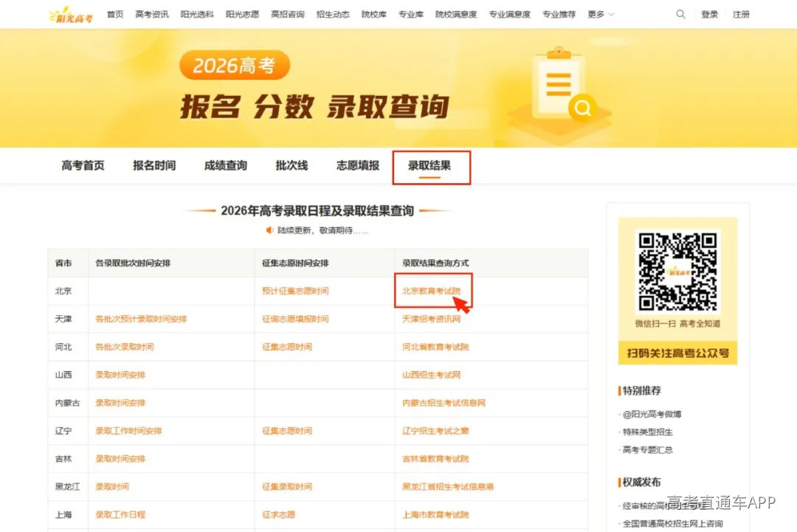Click the speaker announcement icon
Image resolution: width=797 pixels, height=532 pixels.
(x=269, y=230)
